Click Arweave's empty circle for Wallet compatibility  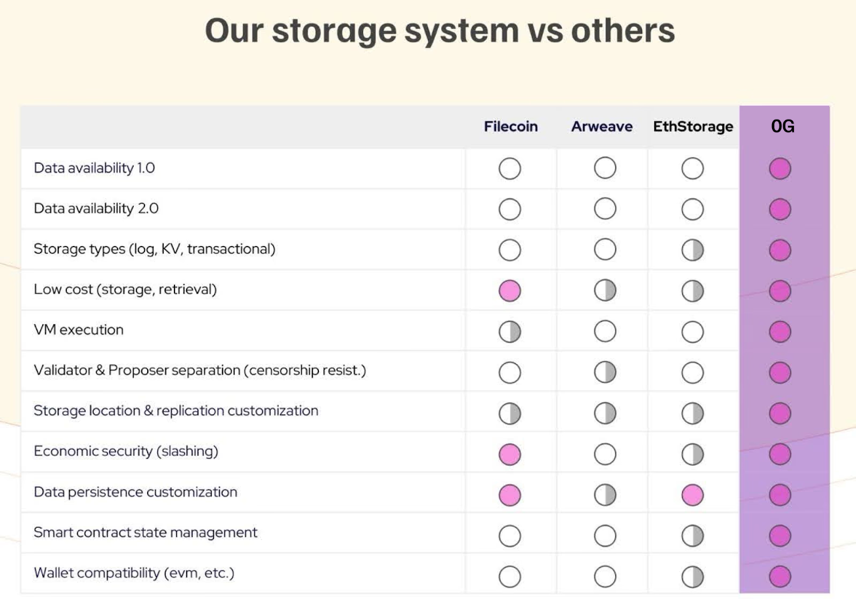[x=605, y=576]
